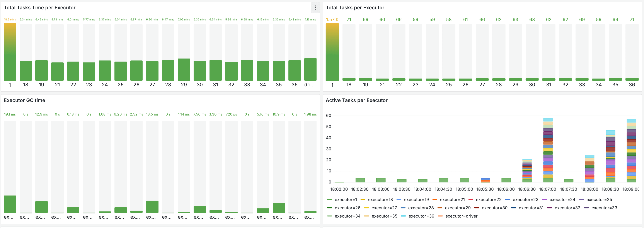Toggle the executor=19 legend entry
The image size is (644, 228).
click(416, 199)
